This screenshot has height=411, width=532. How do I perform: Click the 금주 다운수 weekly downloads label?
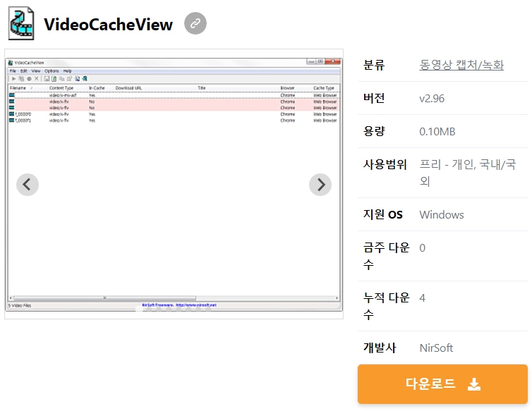click(x=387, y=256)
